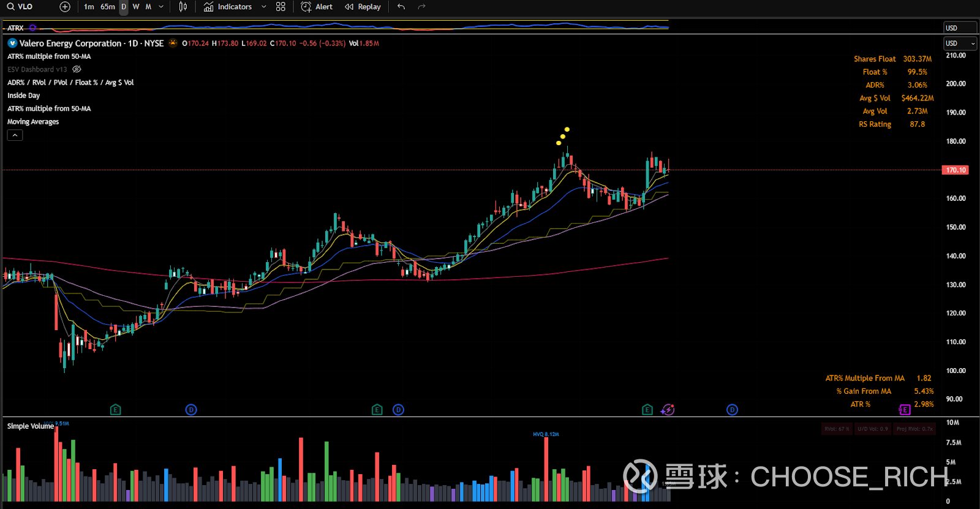Select the Simple Volume pane label
Viewport: 980px width, 509px height.
[x=31, y=426]
